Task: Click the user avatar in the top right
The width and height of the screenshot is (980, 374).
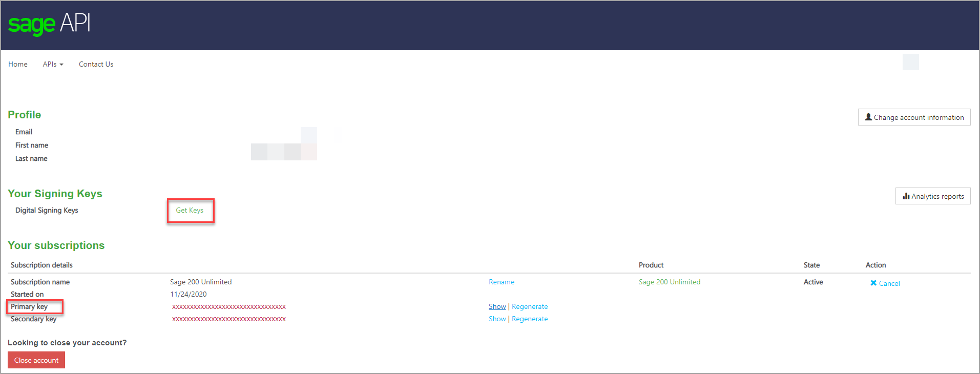Action: (910, 63)
